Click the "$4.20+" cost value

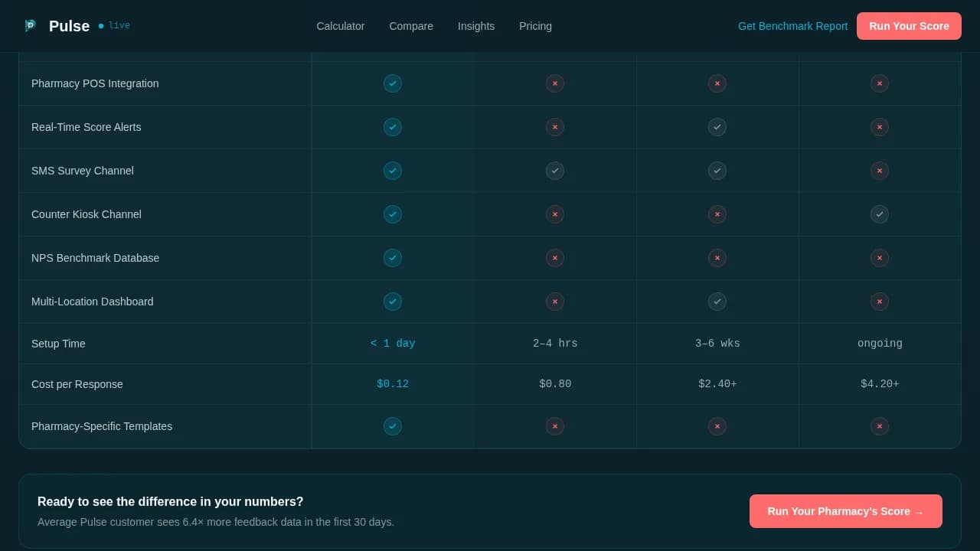[880, 384]
